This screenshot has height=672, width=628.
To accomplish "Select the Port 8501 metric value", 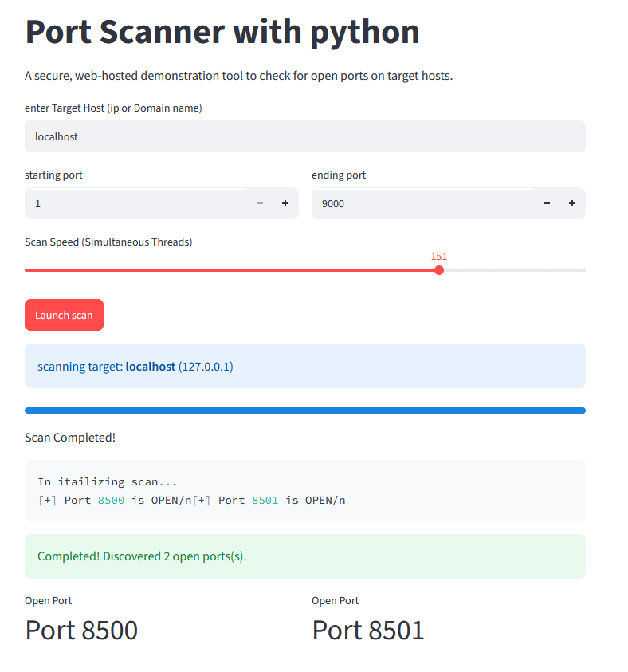I will point(368,630).
